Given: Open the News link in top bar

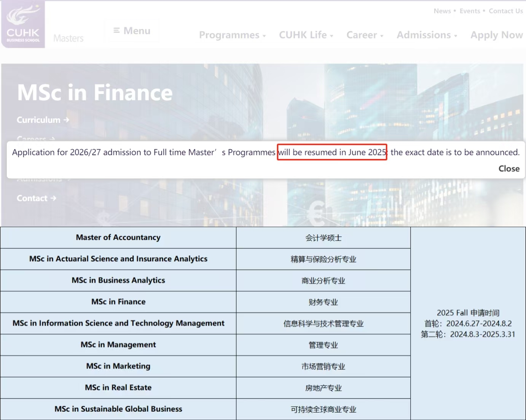Looking at the screenshot, I should click(x=442, y=11).
